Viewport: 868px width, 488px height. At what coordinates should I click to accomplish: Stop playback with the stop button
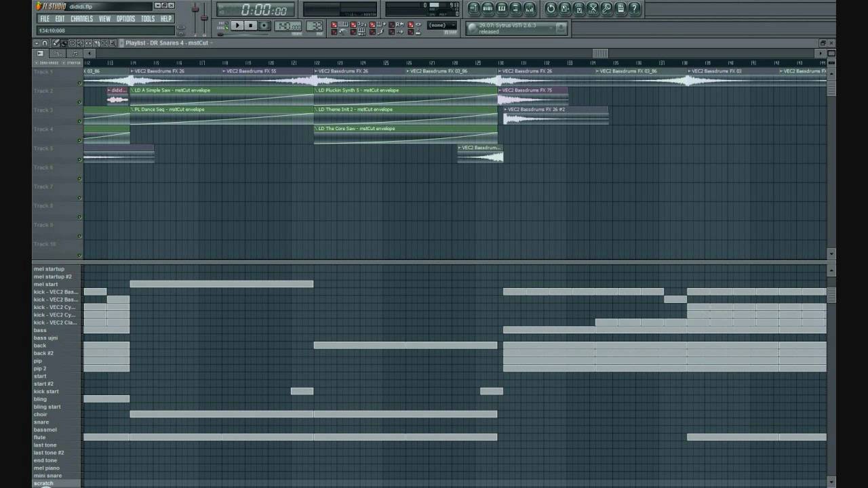250,26
